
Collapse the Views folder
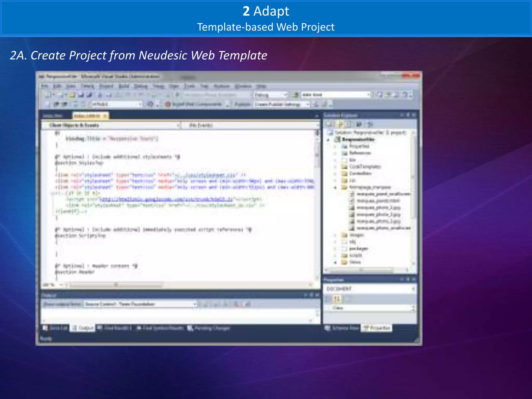click(335, 262)
